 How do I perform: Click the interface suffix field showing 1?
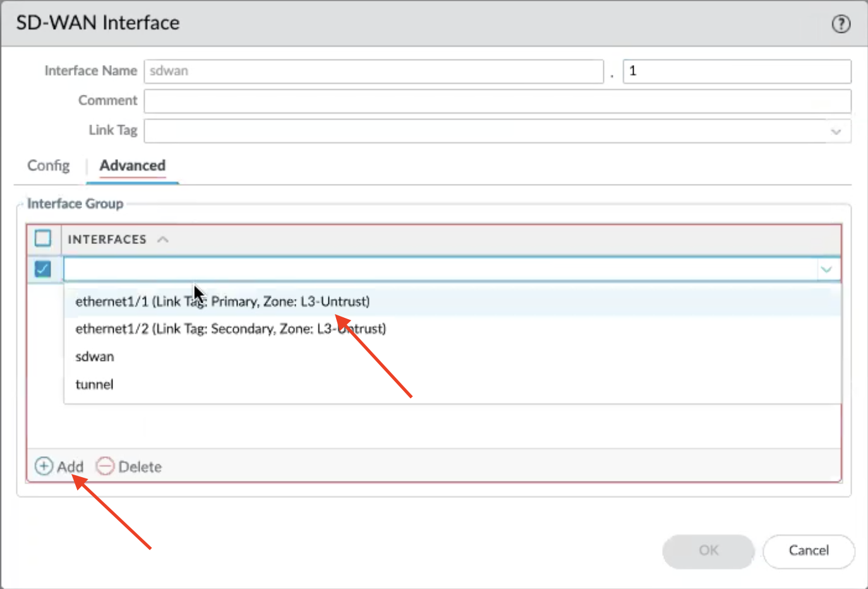coord(737,71)
